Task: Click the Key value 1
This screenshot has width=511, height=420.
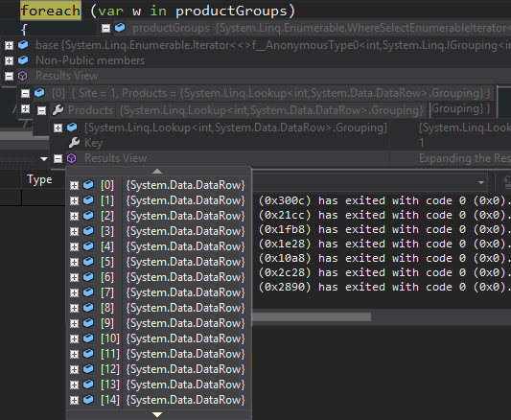Action: (422, 143)
